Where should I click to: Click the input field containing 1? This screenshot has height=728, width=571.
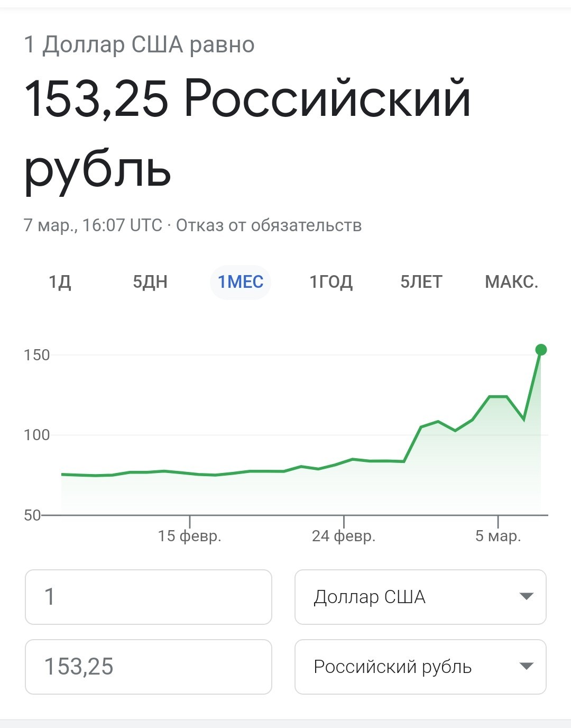click(149, 597)
